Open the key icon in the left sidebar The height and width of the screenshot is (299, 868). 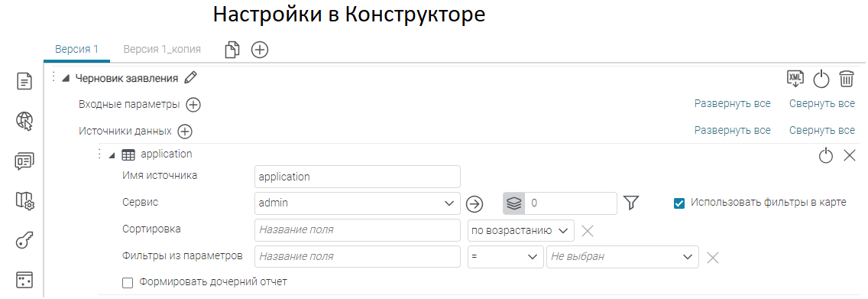click(x=24, y=241)
